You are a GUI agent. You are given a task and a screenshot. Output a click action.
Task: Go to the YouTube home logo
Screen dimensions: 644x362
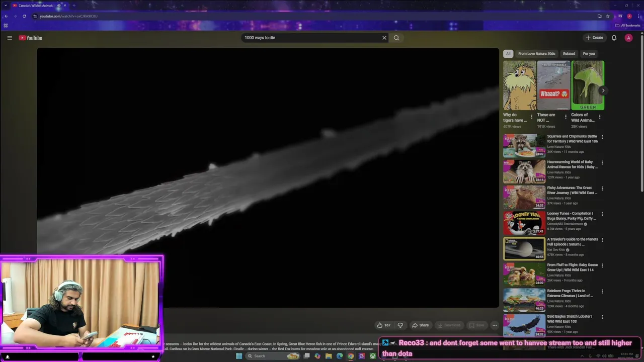click(31, 38)
